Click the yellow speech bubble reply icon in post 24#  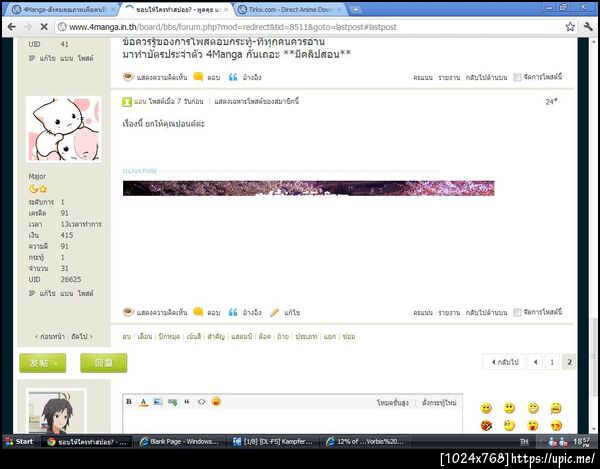coord(198,312)
